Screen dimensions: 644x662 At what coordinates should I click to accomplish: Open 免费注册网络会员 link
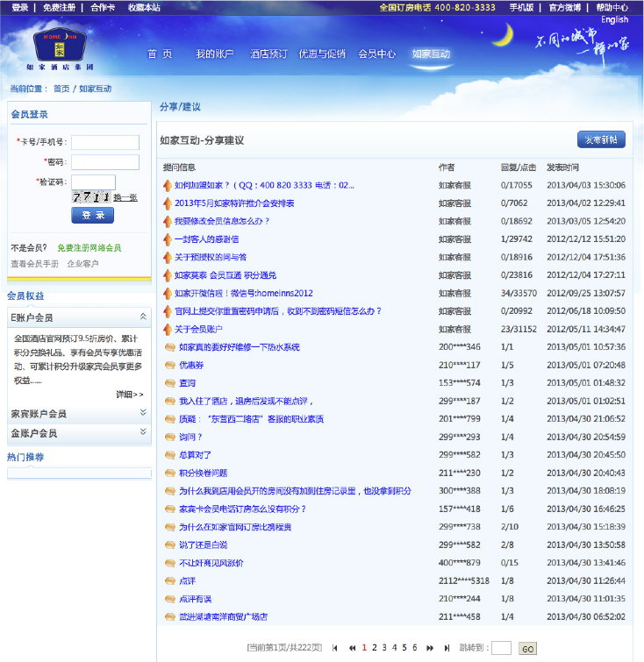[x=89, y=248]
